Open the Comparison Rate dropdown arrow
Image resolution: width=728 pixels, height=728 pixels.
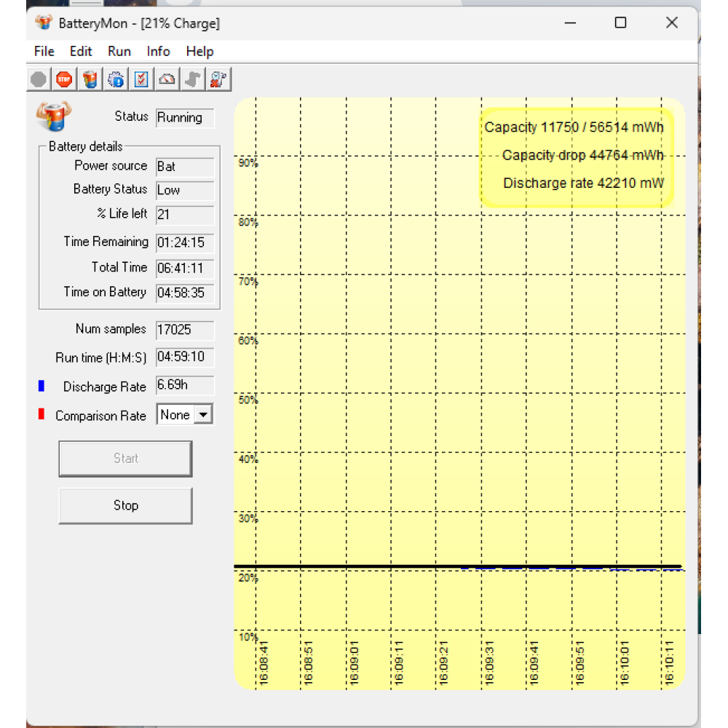(204, 415)
